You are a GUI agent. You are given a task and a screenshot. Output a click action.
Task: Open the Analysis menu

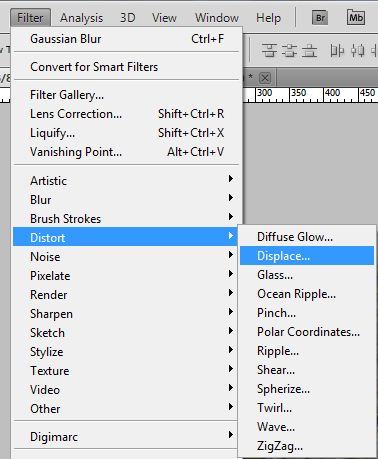click(x=81, y=18)
